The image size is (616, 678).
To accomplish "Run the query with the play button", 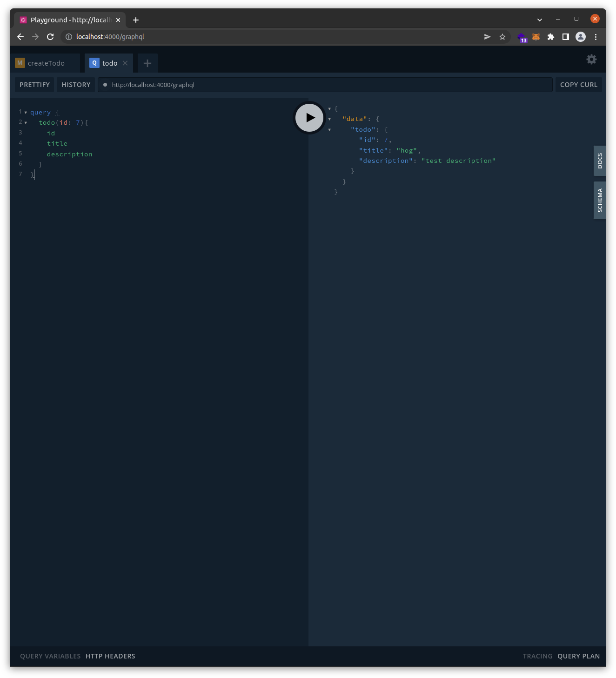I will (309, 118).
